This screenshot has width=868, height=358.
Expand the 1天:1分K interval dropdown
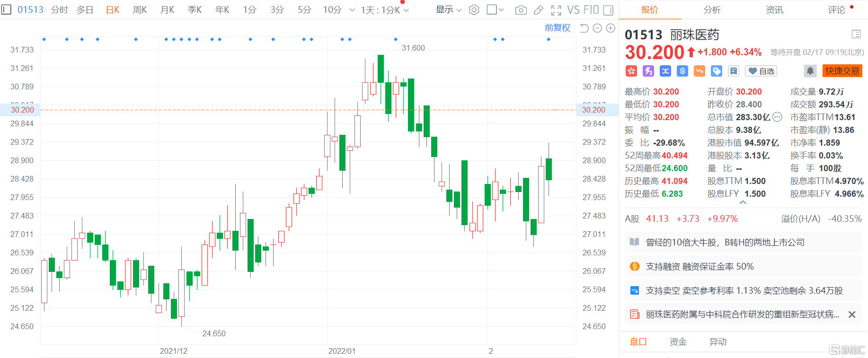click(384, 10)
